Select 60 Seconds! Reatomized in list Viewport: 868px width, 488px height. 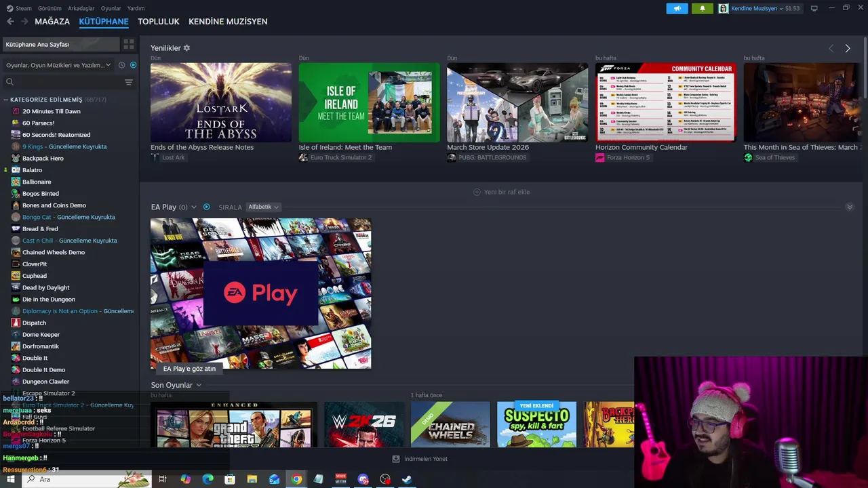pos(56,135)
